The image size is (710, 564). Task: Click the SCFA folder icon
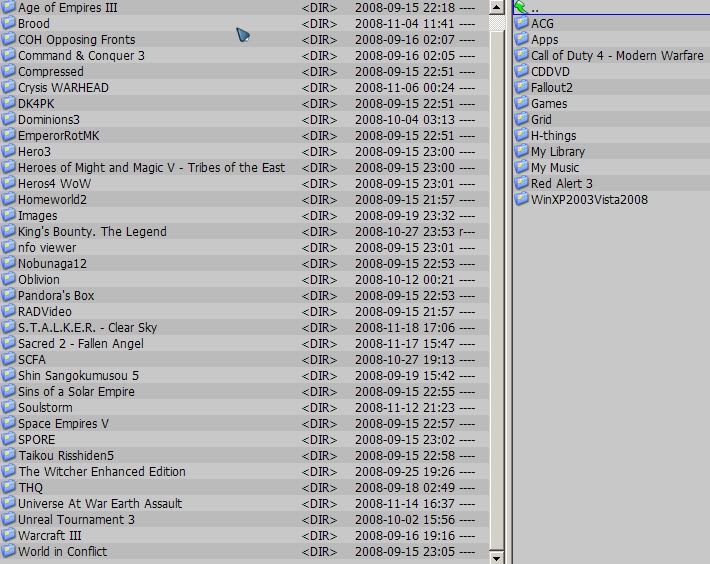(x=8, y=359)
